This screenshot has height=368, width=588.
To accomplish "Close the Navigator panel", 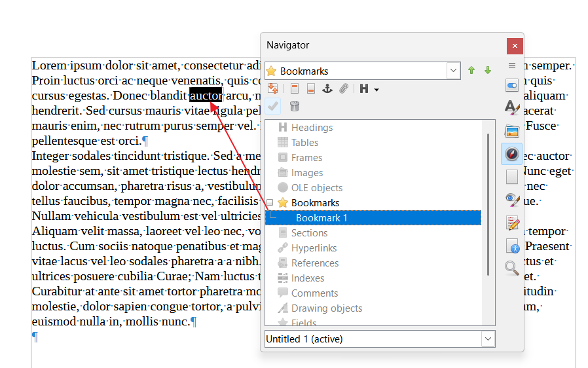I will [515, 46].
